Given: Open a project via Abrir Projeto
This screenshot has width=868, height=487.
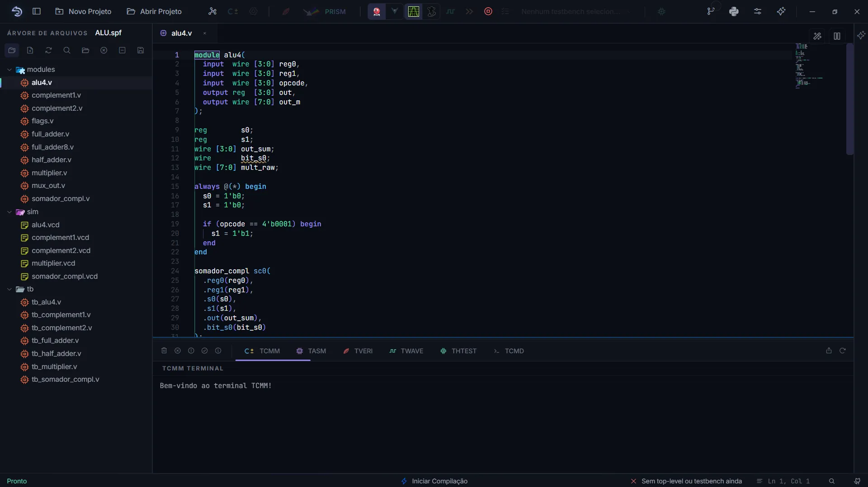Looking at the screenshot, I should (154, 11).
